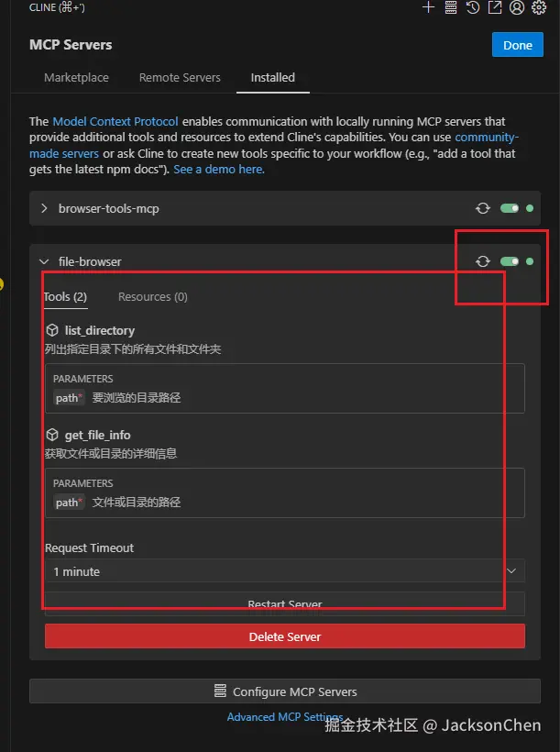Open the task history icon
The height and width of the screenshot is (752, 560).
point(473,7)
